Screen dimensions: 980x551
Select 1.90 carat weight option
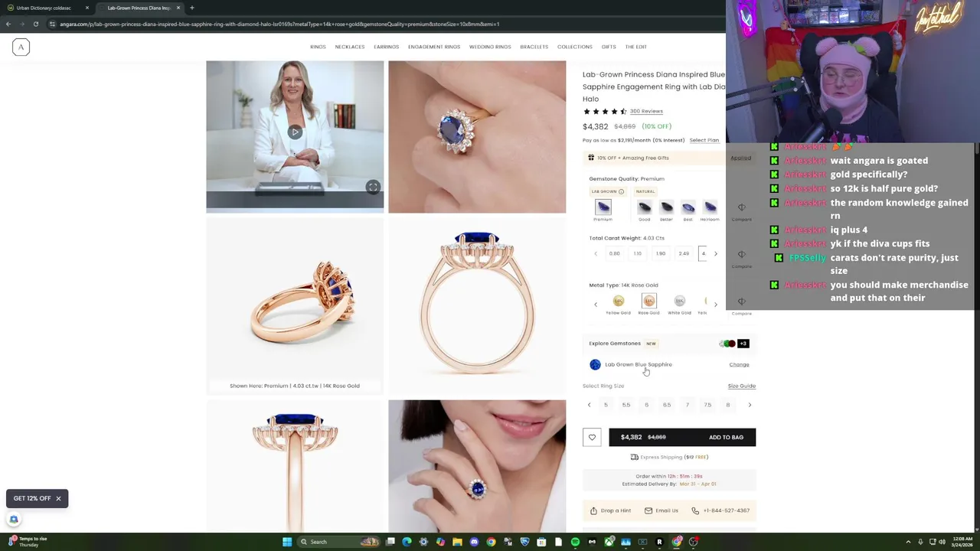(x=660, y=253)
